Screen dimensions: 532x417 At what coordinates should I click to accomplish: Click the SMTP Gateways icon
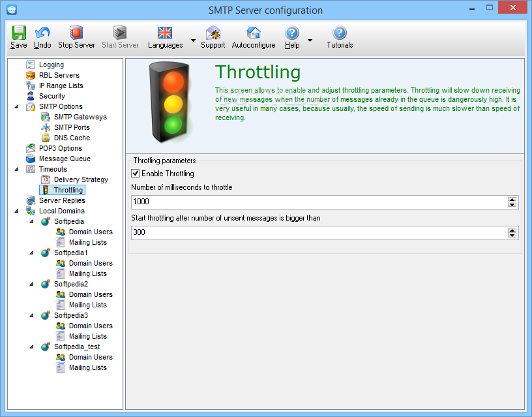[46, 117]
